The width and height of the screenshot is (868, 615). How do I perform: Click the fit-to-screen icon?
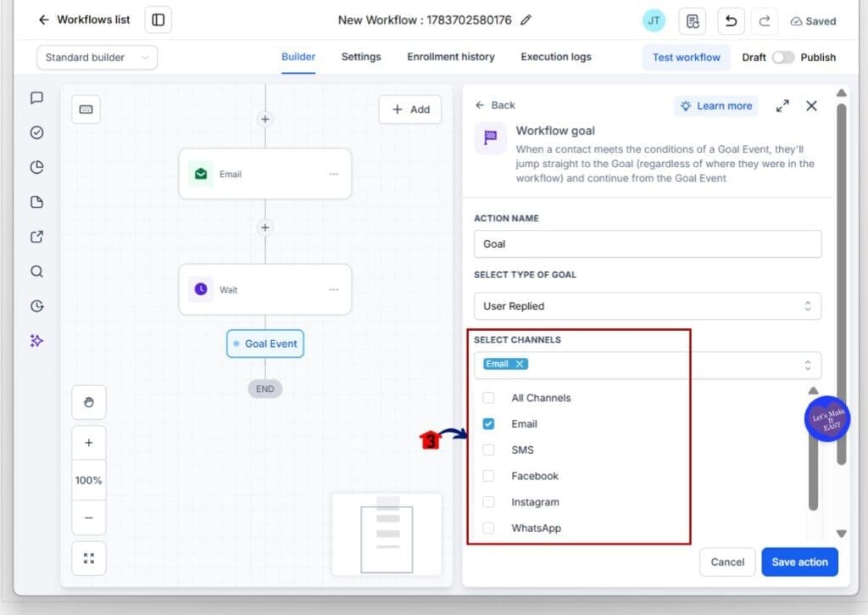tap(88, 558)
